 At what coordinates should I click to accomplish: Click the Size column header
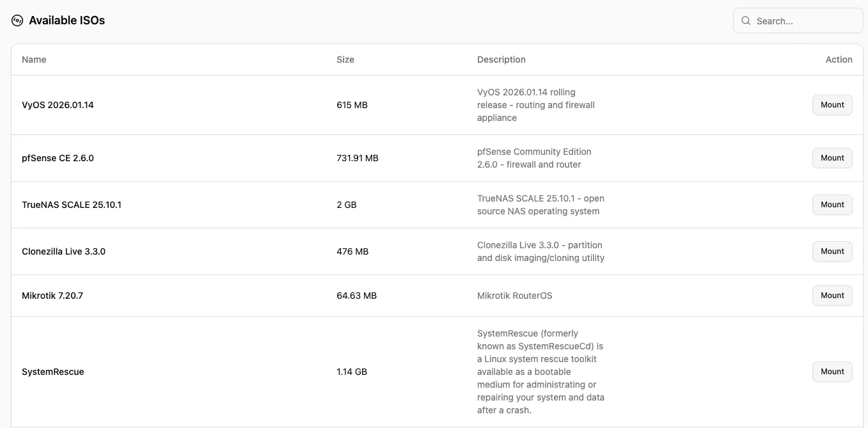tap(345, 59)
